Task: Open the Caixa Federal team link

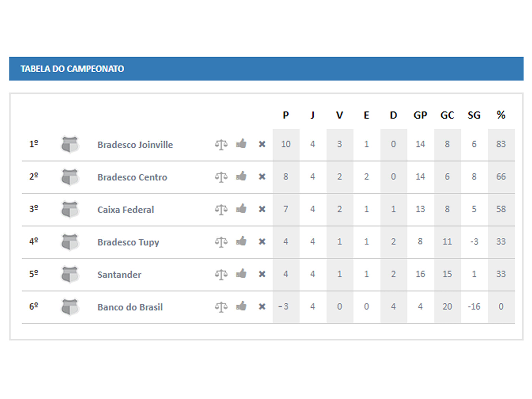Action: 125,210
